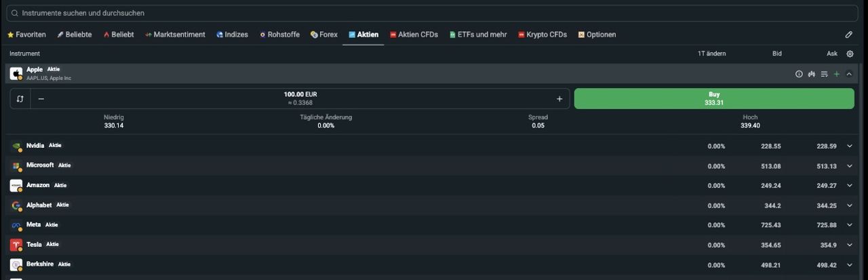Click Amazon ask price 249.27
The height and width of the screenshot is (280, 868).
827,186
